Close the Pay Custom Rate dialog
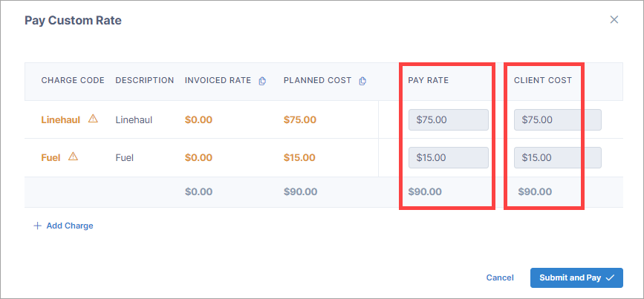The width and height of the screenshot is (644, 299). pyautogui.click(x=614, y=20)
